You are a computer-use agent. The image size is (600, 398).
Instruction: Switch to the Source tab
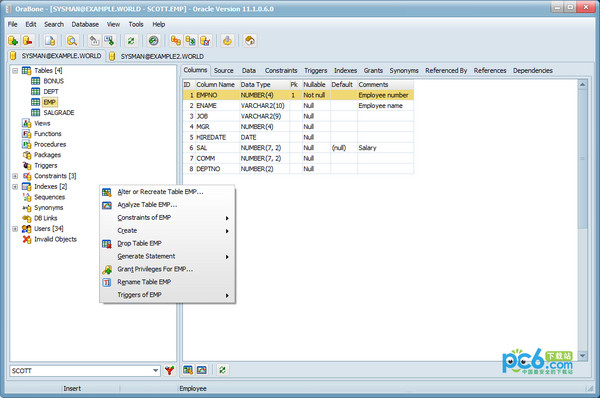point(223,70)
